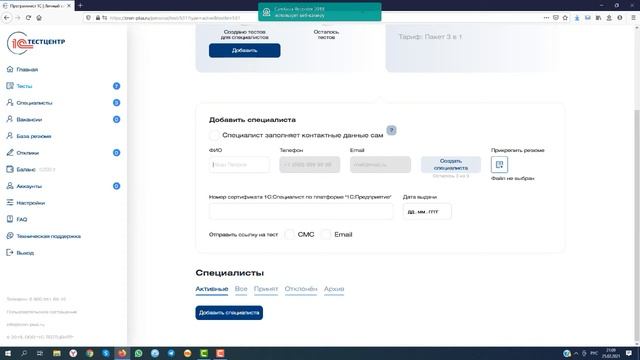The width and height of the screenshot is (640, 360).
Task: Click the blue Добавить button
Action: [x=244, y=51]
